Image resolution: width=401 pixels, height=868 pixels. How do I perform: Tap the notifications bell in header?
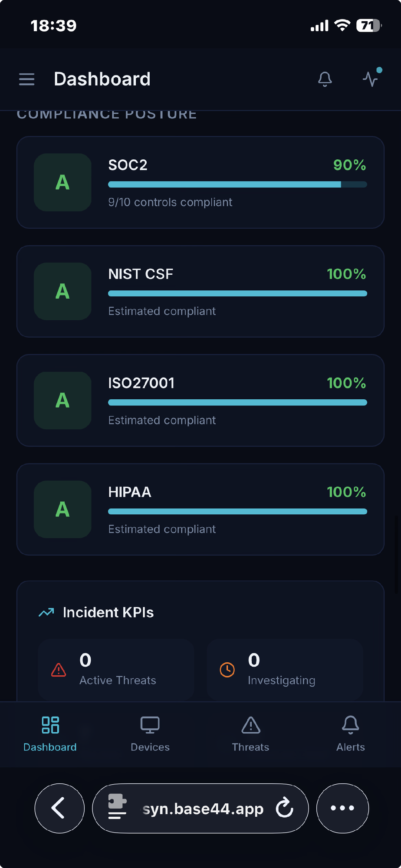[x=325, y=79]
